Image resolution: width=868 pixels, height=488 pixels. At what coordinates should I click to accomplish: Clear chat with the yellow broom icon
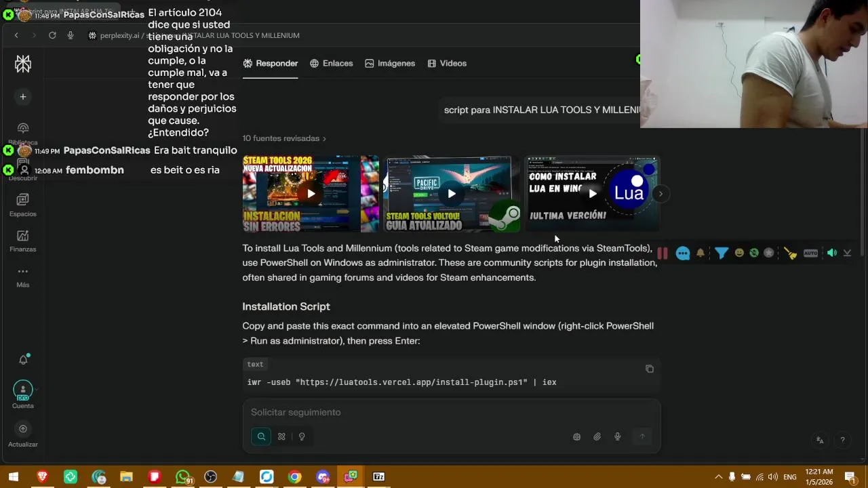tap(790, 253)
